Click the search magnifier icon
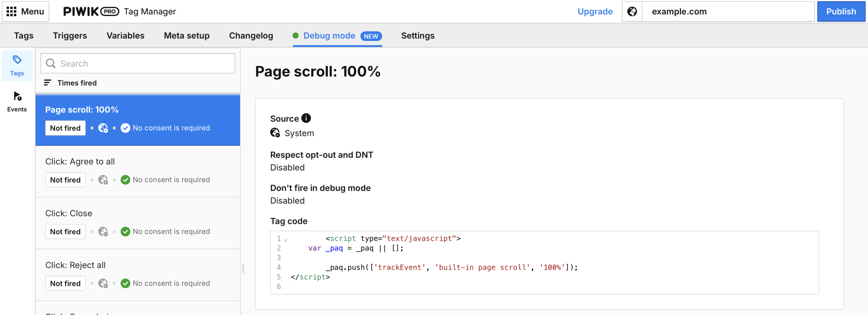 51,63
